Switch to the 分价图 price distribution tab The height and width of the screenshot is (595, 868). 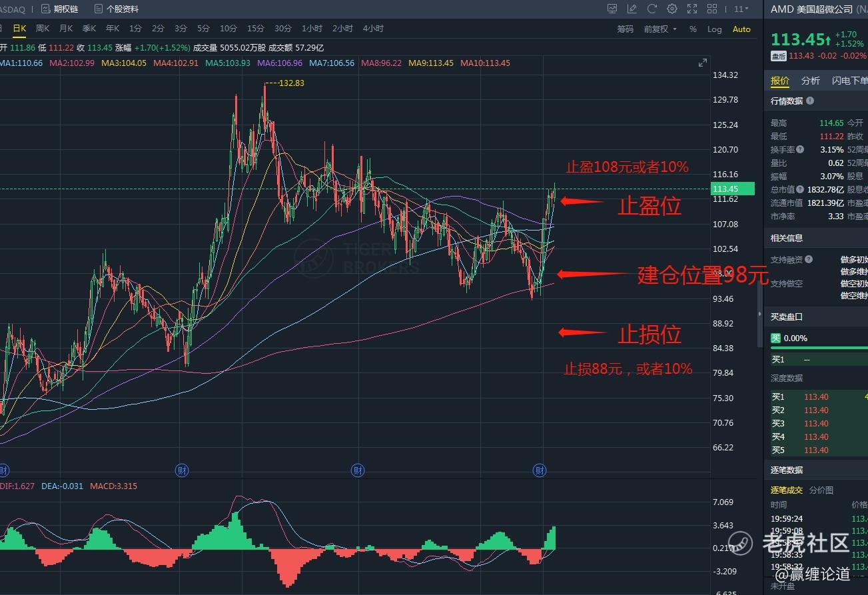click(821, 490)
